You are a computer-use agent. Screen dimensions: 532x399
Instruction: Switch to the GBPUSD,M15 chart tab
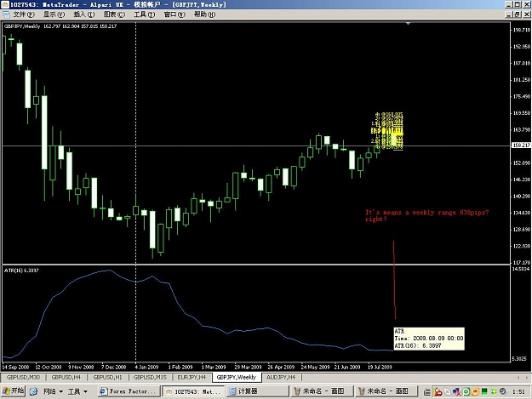coord(150,377)
